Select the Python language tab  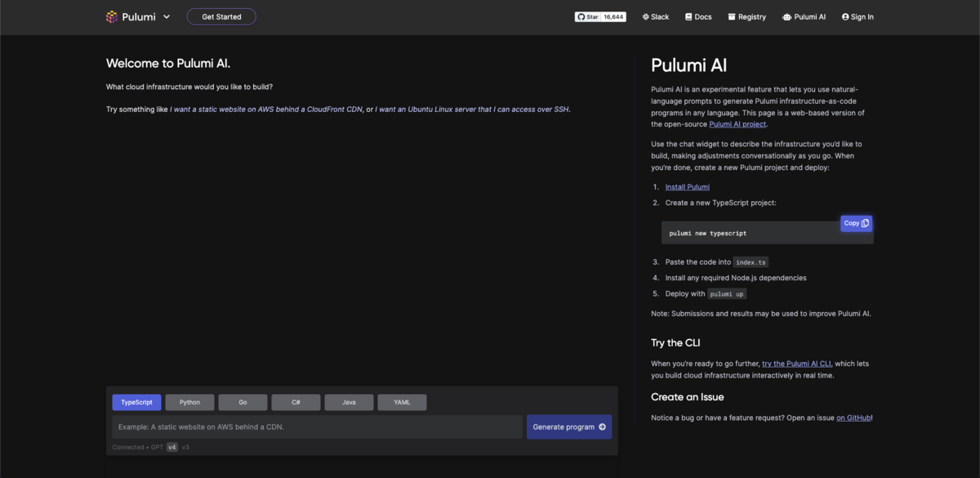click(189, 402)
